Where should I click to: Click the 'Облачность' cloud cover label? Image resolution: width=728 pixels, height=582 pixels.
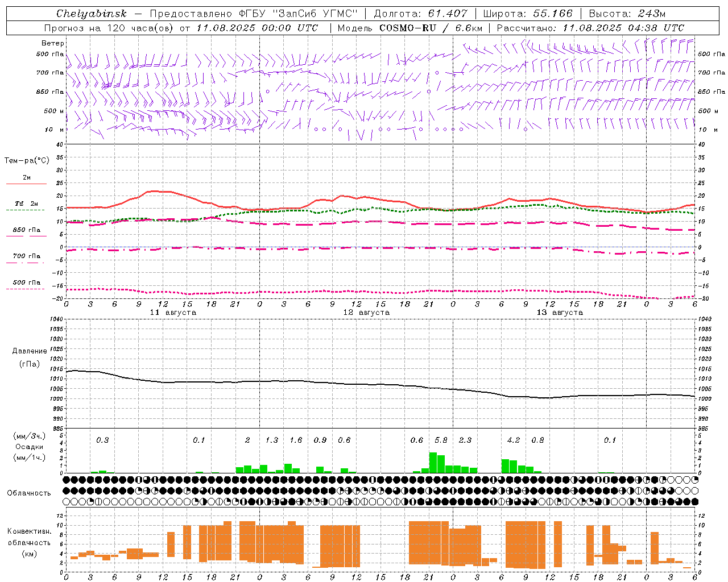[x=29, y=493]
